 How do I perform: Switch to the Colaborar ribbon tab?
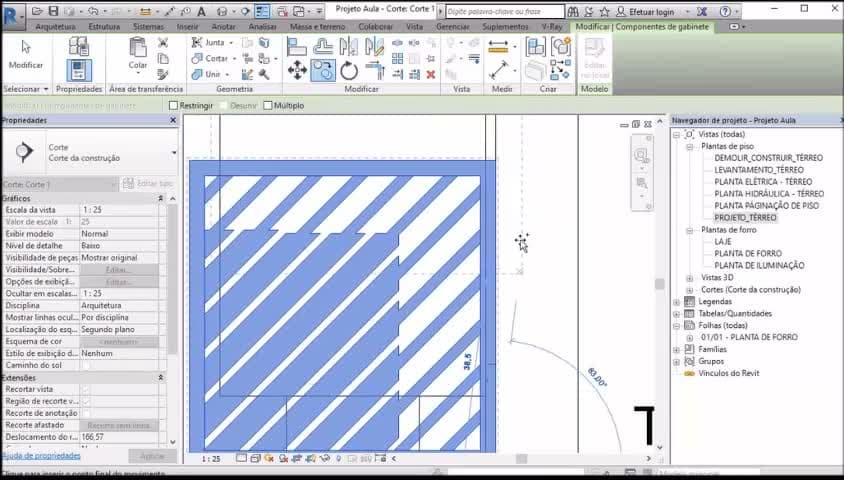(x=375, y=26)
